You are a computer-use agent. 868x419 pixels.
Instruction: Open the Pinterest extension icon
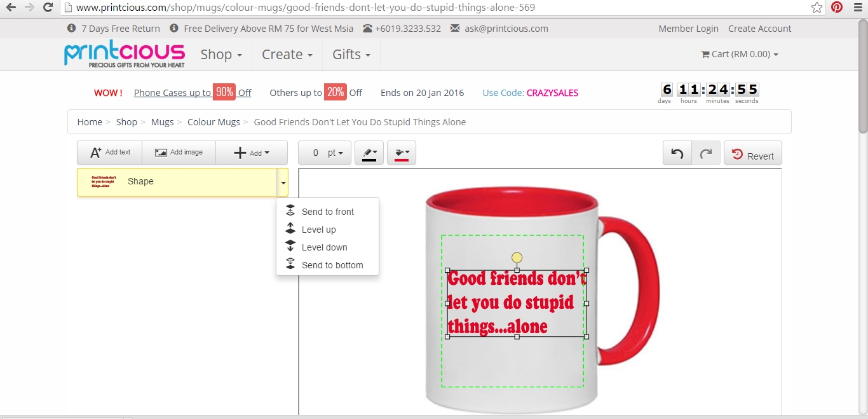point(837,8)
